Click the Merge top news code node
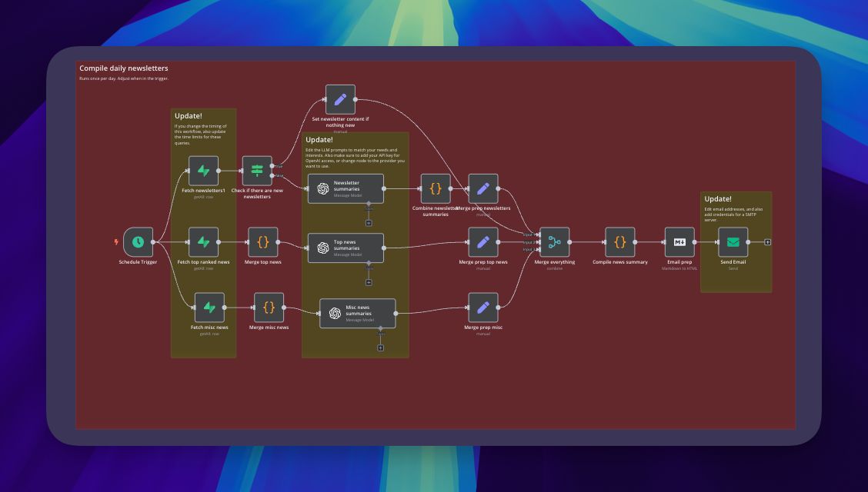Viewport: 868px width, 492px height. (263, 242)
